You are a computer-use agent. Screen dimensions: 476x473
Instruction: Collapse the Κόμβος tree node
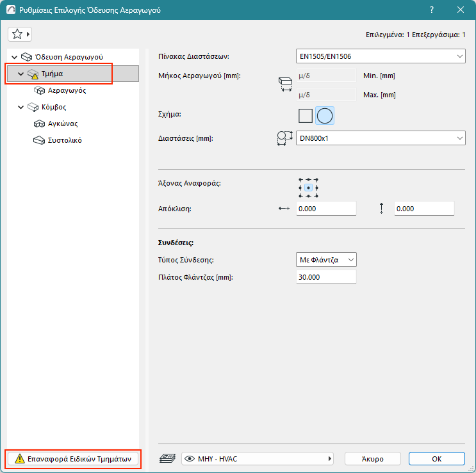coord(21,107)
